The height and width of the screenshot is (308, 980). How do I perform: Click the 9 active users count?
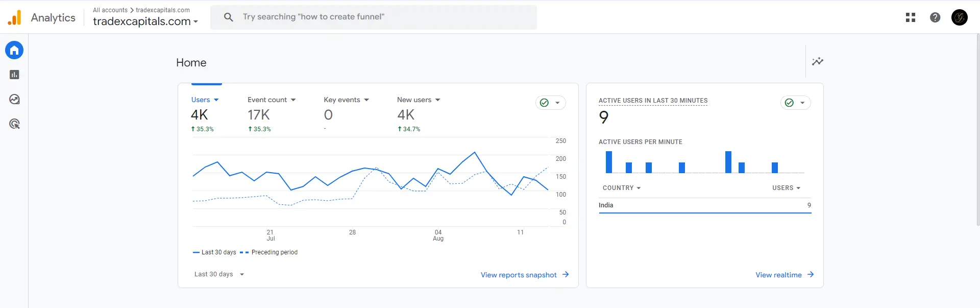point(604,117)
